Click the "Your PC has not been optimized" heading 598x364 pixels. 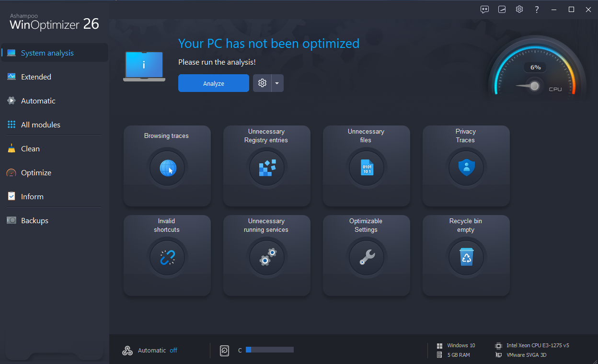click(x=269, y=44)
